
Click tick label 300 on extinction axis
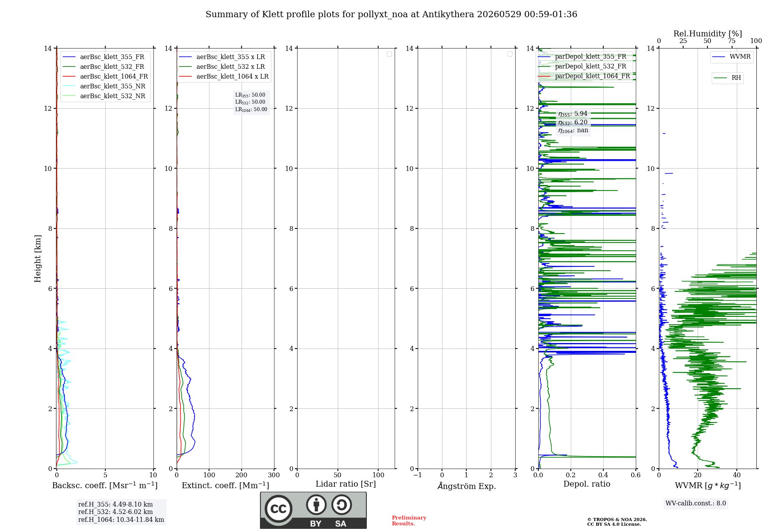(274, 475)
